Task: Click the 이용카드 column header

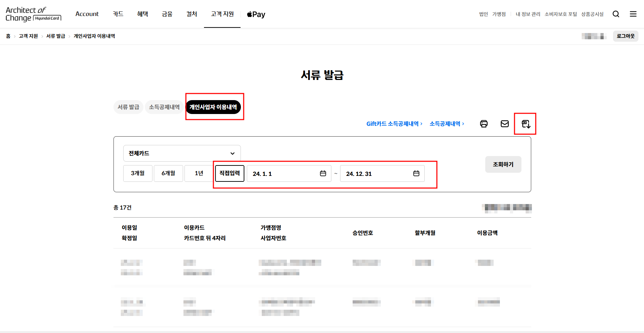Action: click(194, 228)
